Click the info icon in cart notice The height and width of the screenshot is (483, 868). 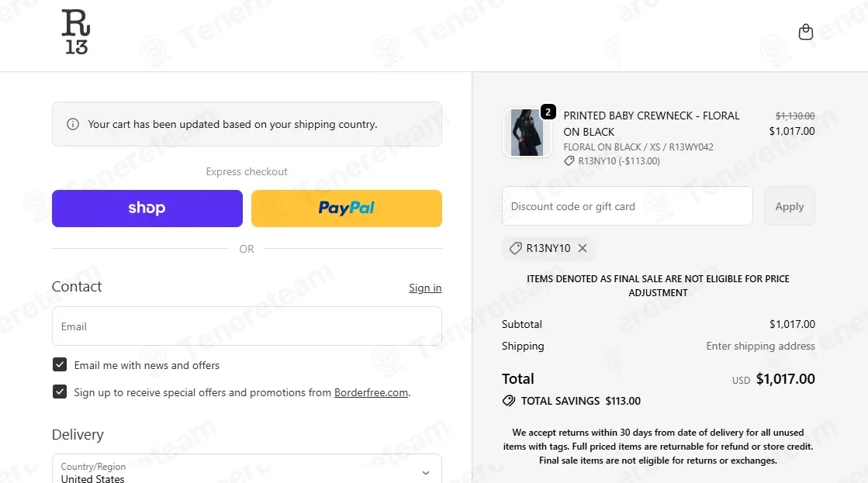(x=73, y=124)
